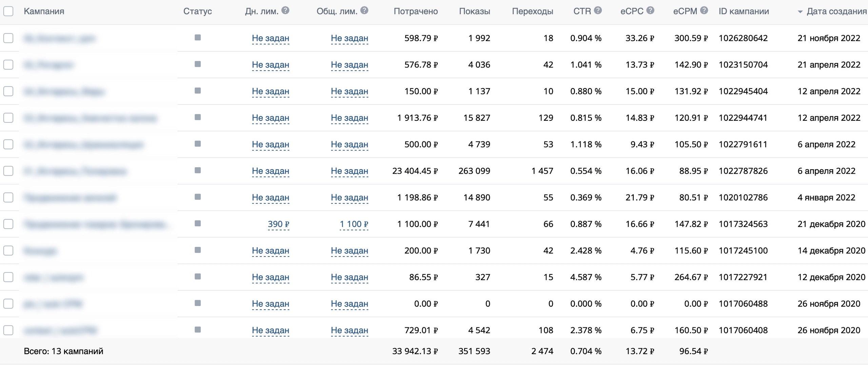Click daily limit Не задан for campaign 1022945404

(270, 91)
